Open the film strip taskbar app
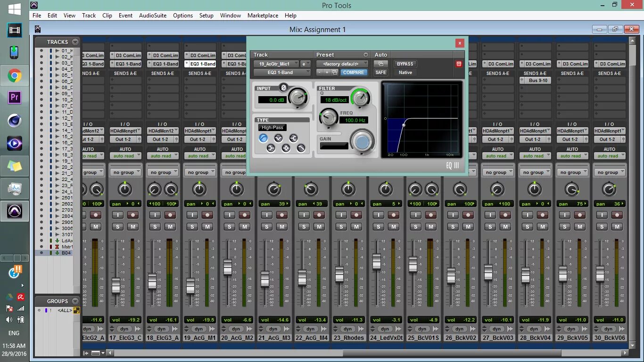The height and width of the screenshot is (362, 644). pos(15,30)
